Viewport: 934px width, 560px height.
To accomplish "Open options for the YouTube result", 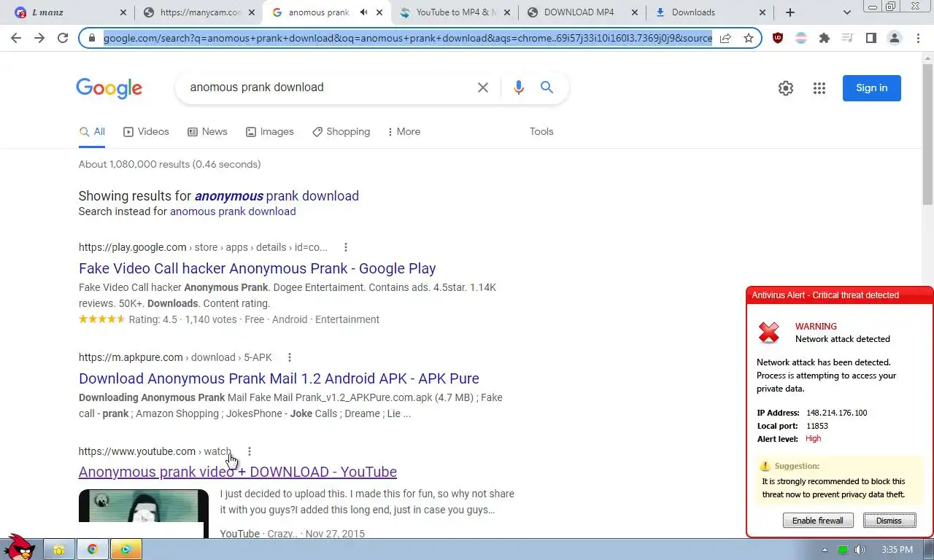I will pos(250,451).
